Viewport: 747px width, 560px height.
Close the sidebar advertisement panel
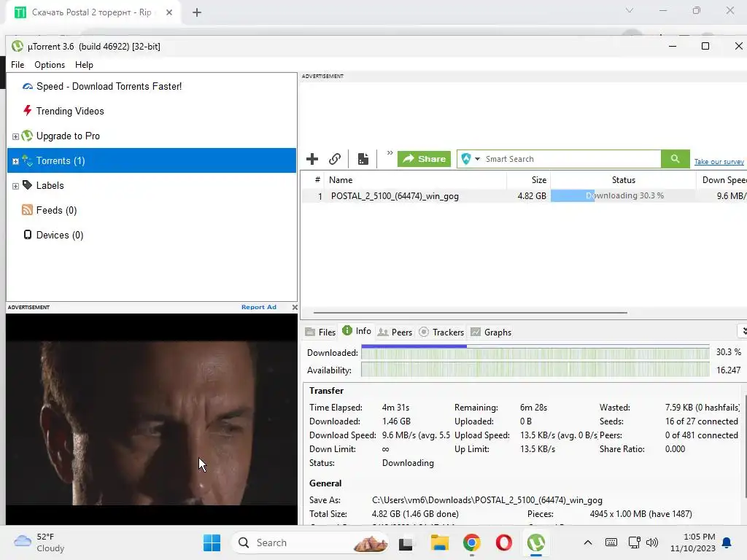click(295, 307)
